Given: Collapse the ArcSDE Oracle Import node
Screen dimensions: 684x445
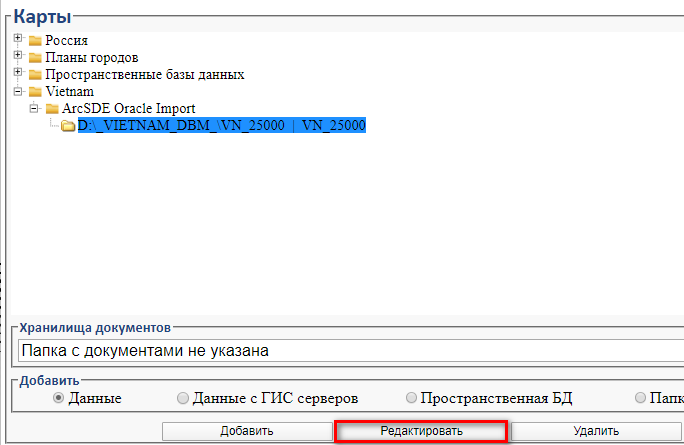Looking at the screenshot, I should coord(34,108).
